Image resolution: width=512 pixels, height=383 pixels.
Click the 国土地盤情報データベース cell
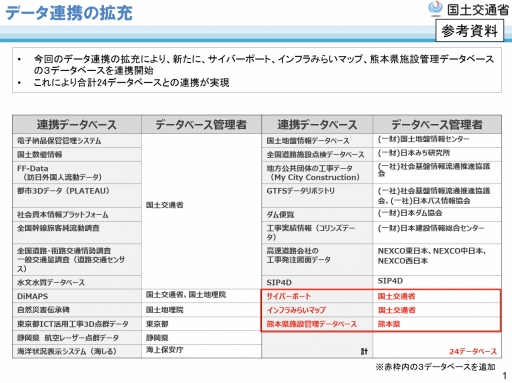[317, 141]
